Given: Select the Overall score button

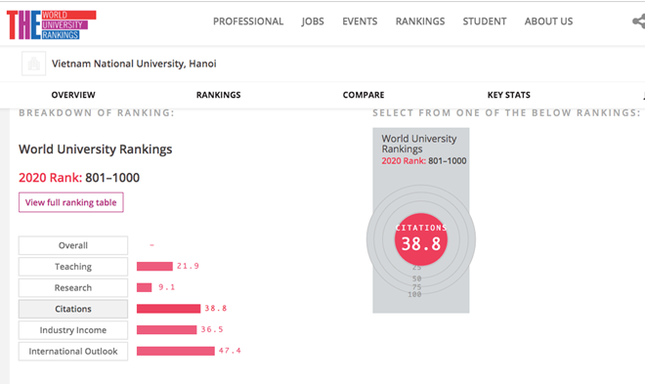Looking at the screenshot, I should point(73,245).
